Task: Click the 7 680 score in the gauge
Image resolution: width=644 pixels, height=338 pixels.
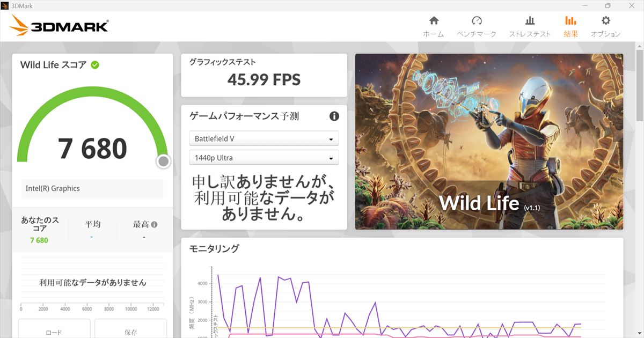Action: coord(93,149)
